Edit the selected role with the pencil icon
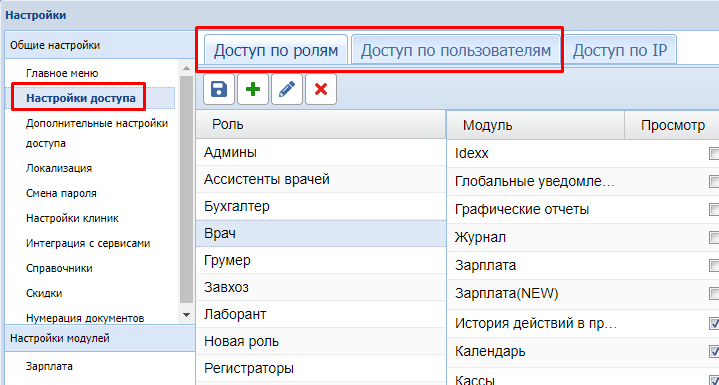Viewport: 719px width, 385px height. point(287,89)
